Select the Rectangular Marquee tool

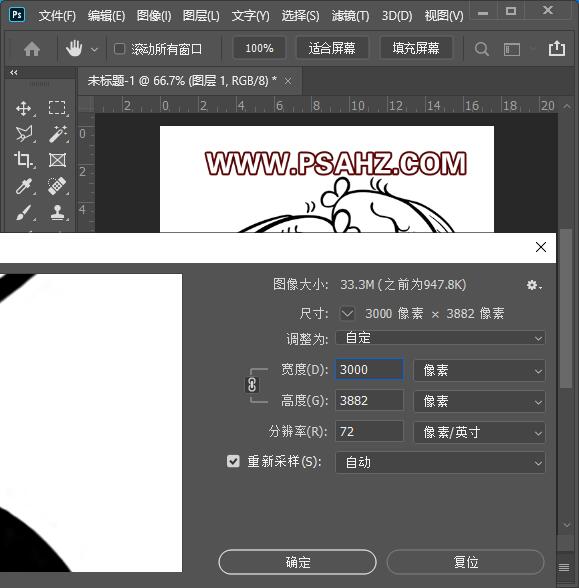[x=57, y=108]
